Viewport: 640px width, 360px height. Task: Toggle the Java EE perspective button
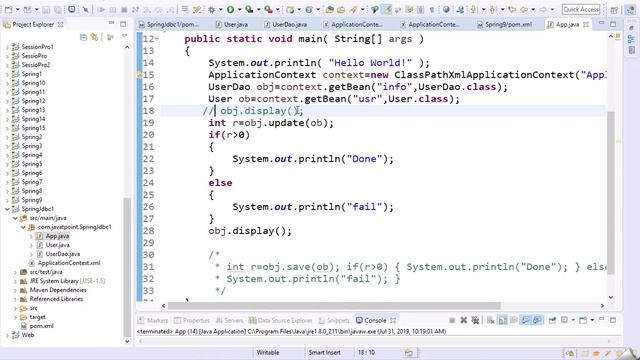click(x=631, y=9)
